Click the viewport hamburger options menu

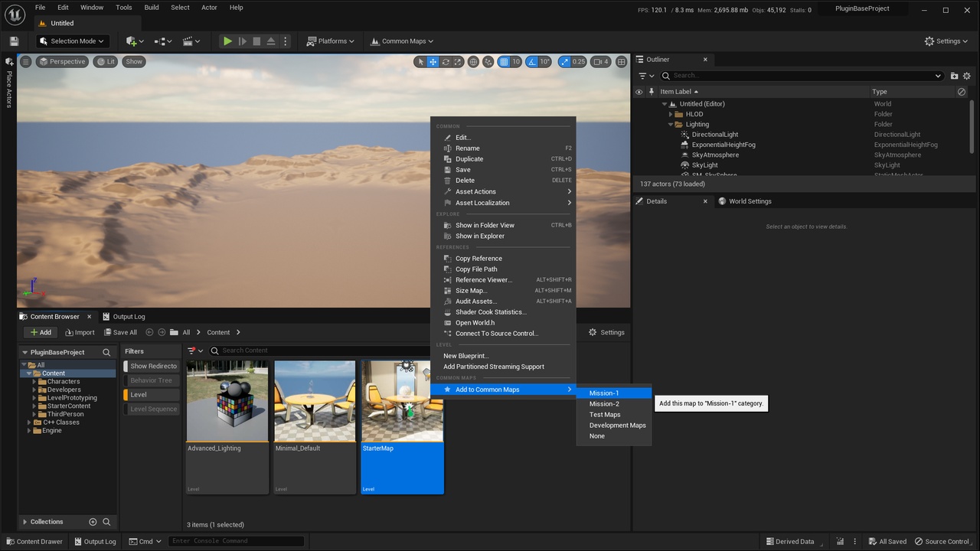click(x=25, y=62)
